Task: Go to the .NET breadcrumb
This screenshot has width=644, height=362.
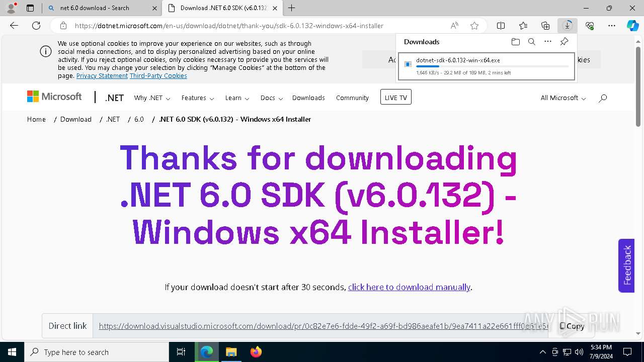Action: tap(113, 119)
